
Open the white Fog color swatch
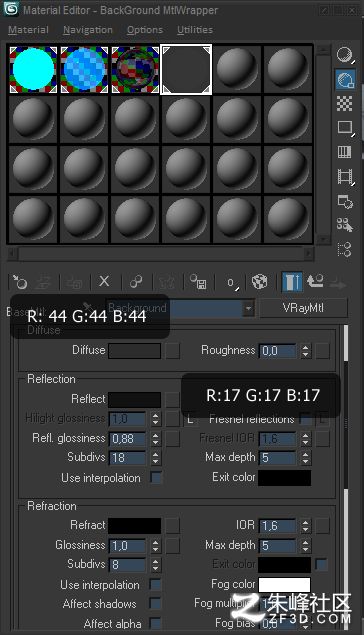284,584
